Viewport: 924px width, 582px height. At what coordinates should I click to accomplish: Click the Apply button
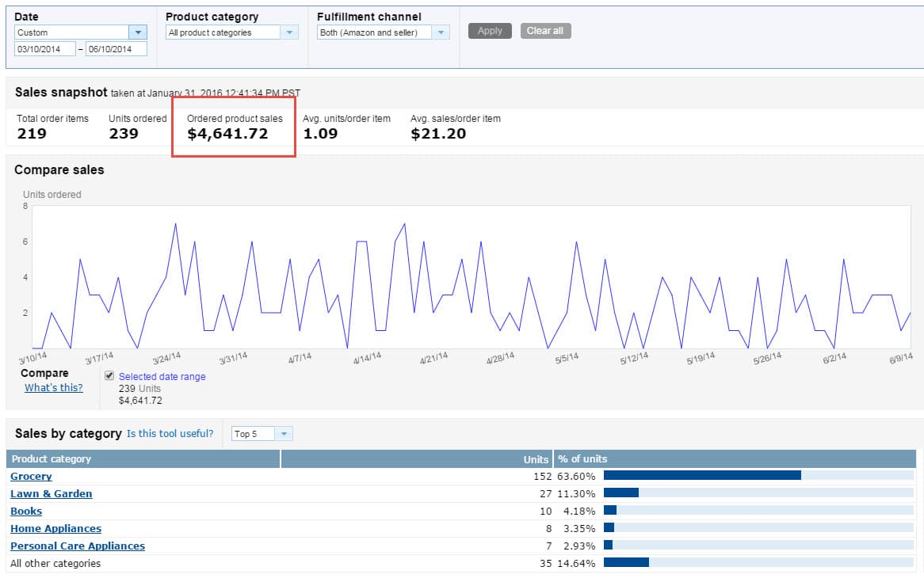[x=490, y=31]
